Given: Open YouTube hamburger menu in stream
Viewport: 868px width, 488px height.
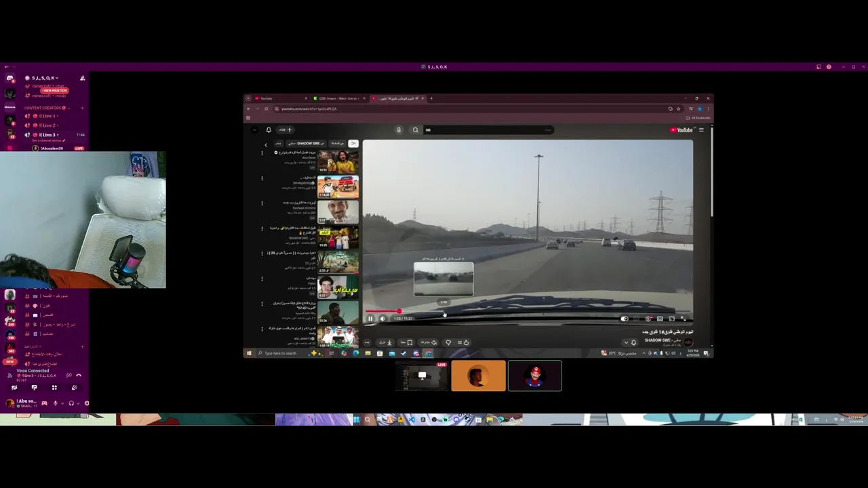Looking at the screenshot, I should [701, 129].
